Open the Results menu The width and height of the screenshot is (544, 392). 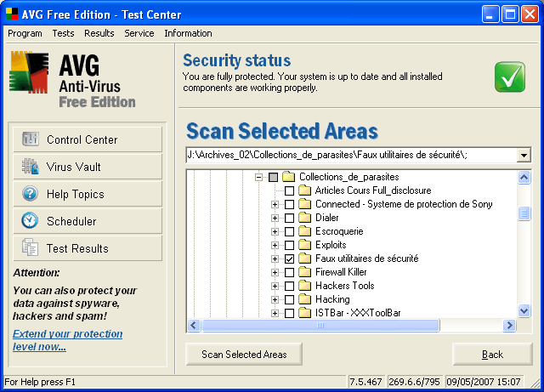[99, 33]
